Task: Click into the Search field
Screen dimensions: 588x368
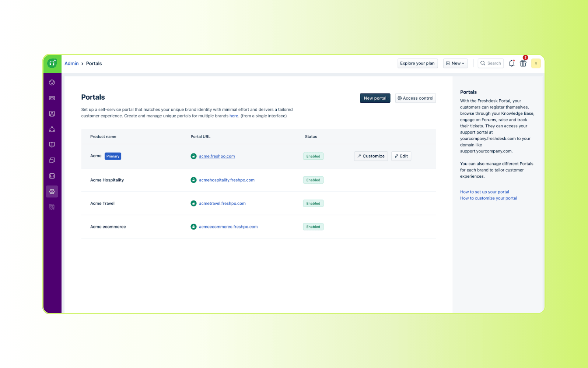Action: click(x=491, y=63)
